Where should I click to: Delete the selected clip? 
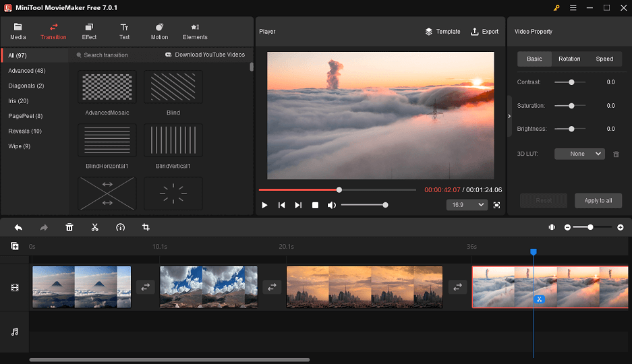point(69,228)
